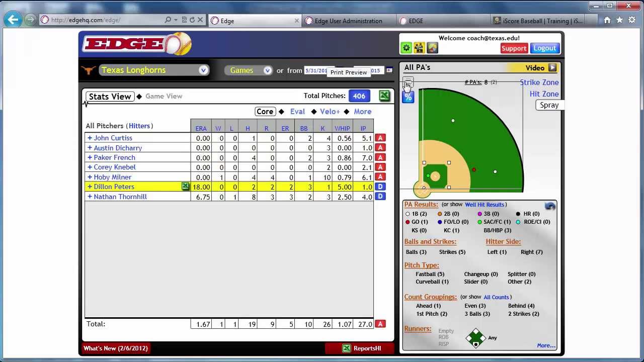
Task: Click the base runners diamond icon
Action: click(x=475, y=338)
